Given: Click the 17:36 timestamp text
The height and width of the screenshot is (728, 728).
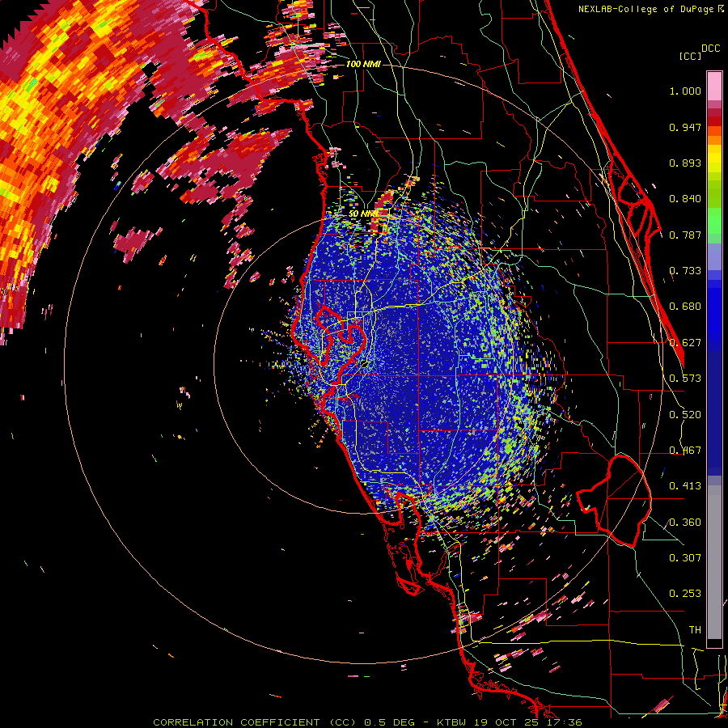Looking at the screenshot, I should tap(565, 722).
